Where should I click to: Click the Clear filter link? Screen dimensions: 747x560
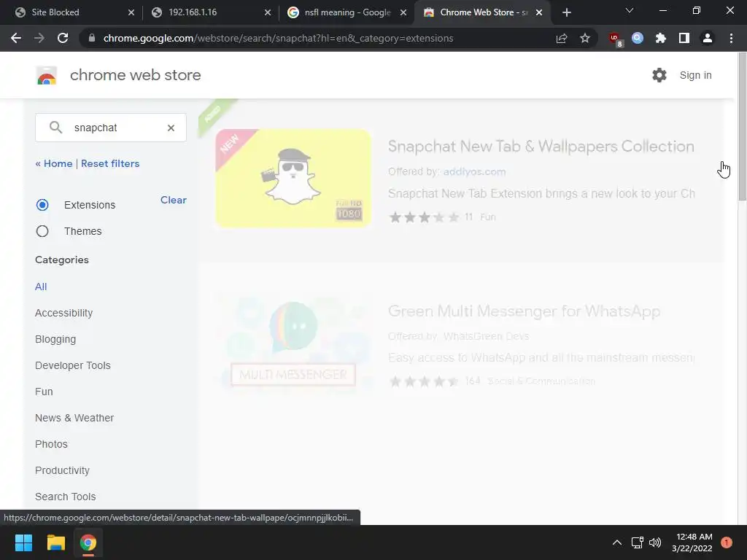tap(174, 200)
